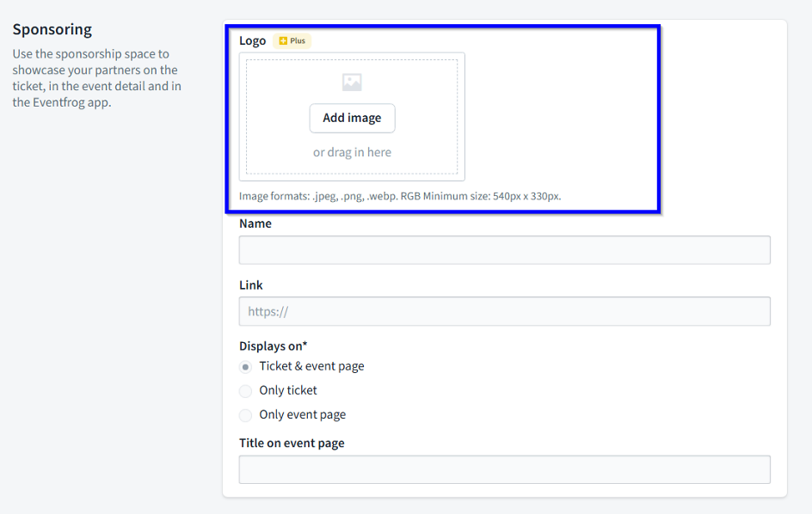Click the Name field label

(x=255, y=223)
